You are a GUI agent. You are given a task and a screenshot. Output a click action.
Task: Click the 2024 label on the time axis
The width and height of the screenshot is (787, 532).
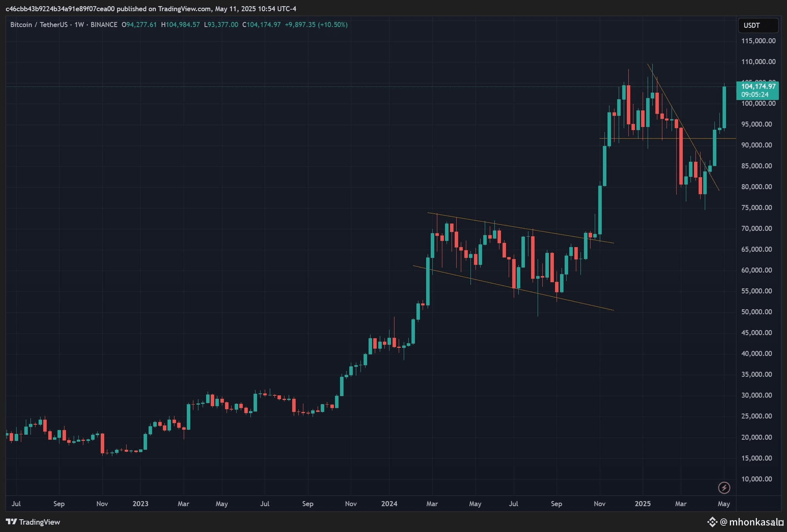point(389,504)
